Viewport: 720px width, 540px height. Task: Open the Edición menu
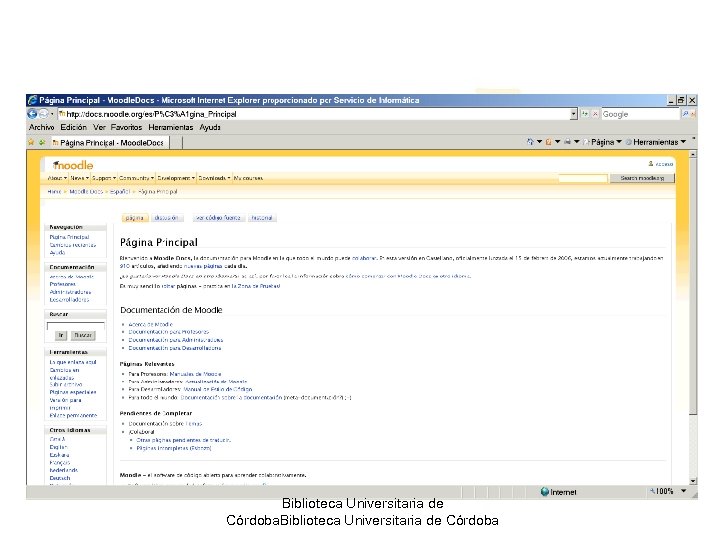[73, 127]
